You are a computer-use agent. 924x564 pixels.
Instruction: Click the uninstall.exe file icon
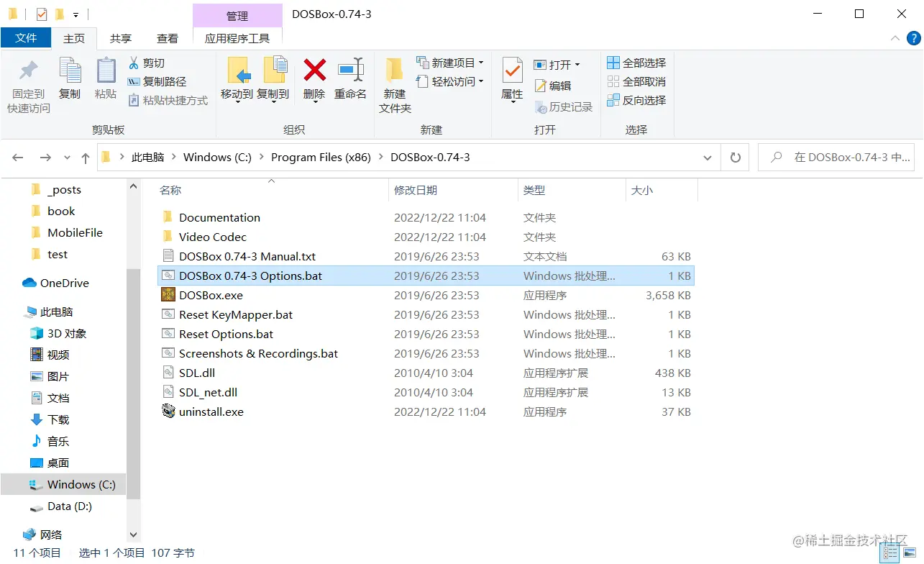click(x=168, y=411)
